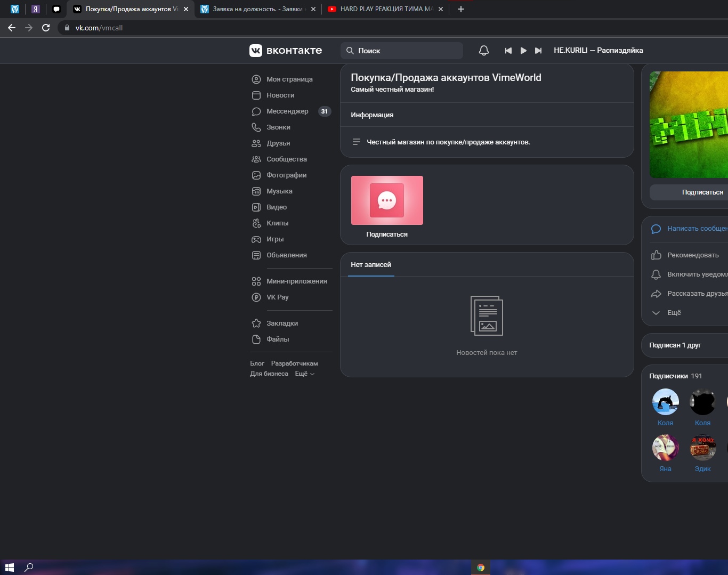Image resolution: width=728 pixels, height=575 pixels.
Task: Open Клипы section in sidebar
Action: tap(277, 223)
